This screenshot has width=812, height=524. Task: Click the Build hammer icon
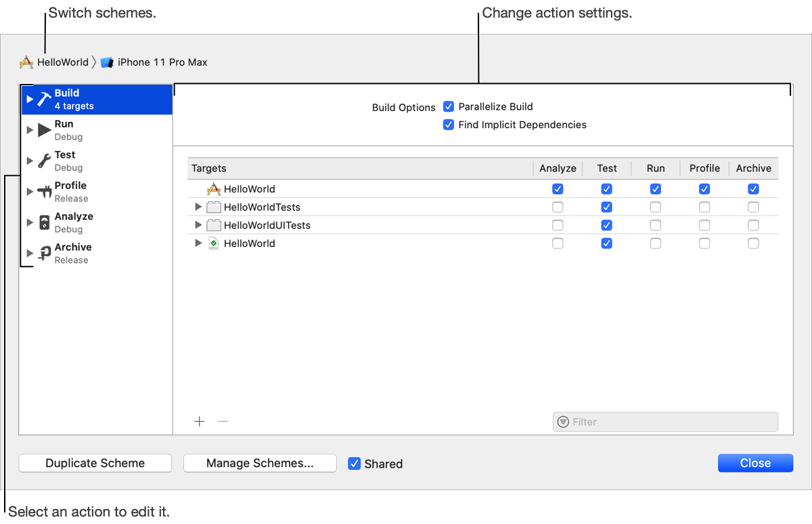44,99
